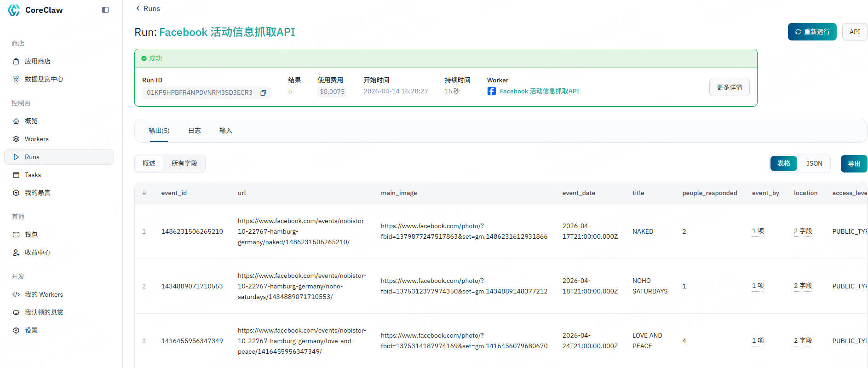Go to Workers in the sidebar
The height and width of the screenshot is (368, 868).
[x=36, y=139]
